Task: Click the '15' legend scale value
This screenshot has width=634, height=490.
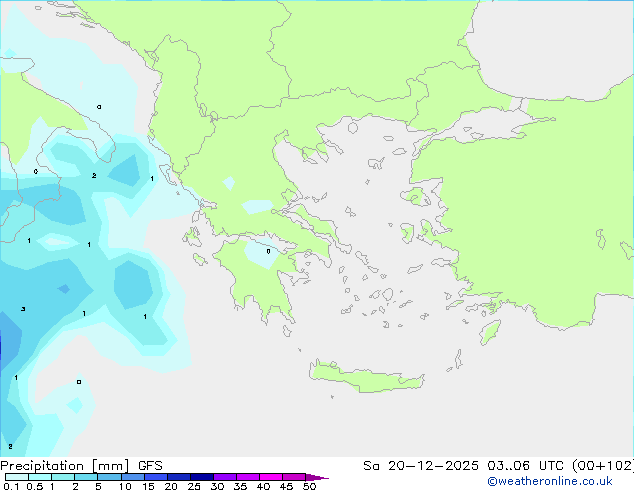Action: point(148,486)
